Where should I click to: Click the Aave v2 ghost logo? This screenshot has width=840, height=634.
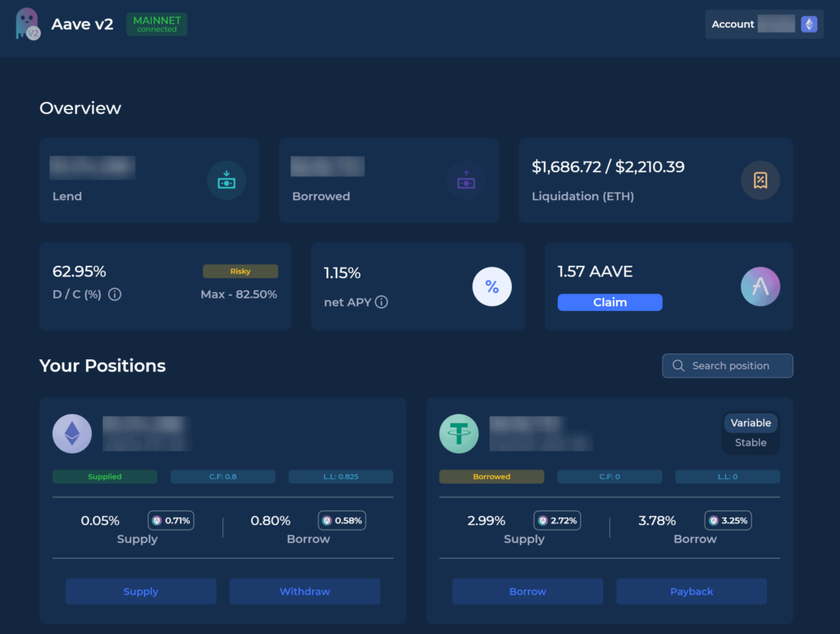pyautogui.click(x=27, y=24)
